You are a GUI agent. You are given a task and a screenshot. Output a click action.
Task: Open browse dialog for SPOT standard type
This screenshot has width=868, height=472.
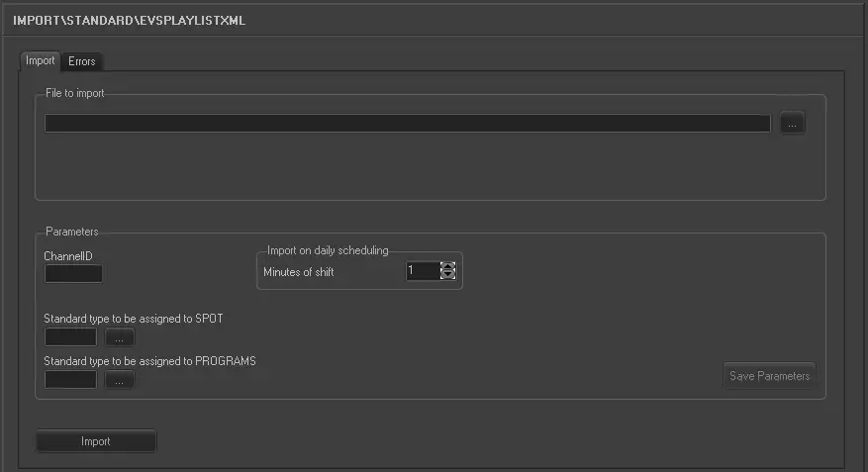point(119,338)
